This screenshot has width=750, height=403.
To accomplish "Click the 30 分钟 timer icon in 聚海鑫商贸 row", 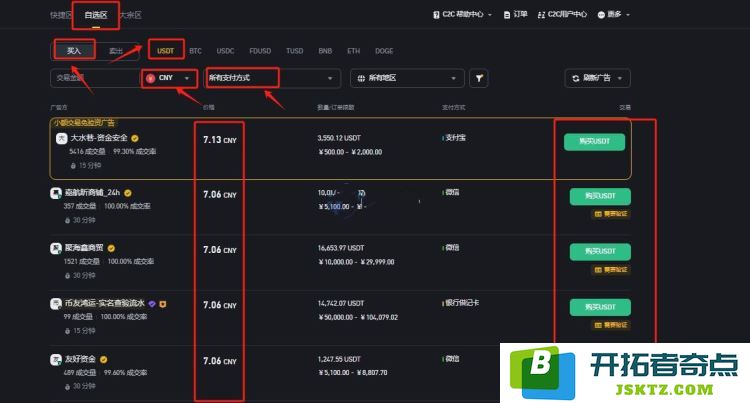I will coord(67,276).
